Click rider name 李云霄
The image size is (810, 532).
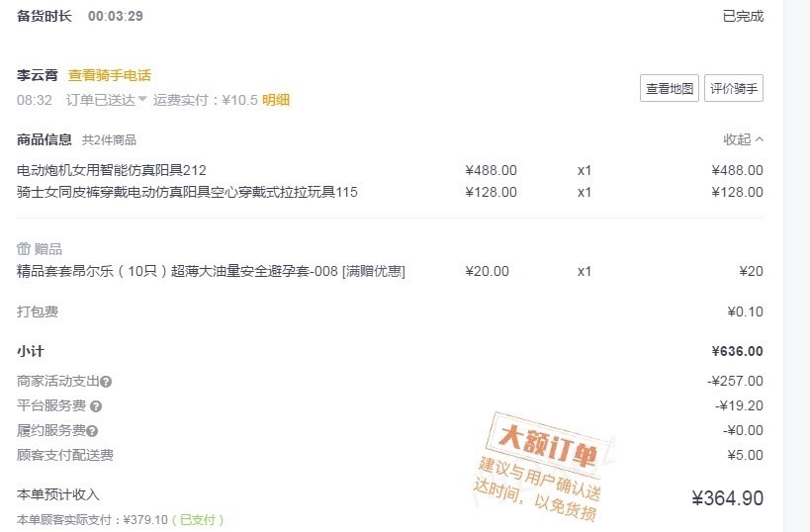pyautogui.click(x=38, y=75)
